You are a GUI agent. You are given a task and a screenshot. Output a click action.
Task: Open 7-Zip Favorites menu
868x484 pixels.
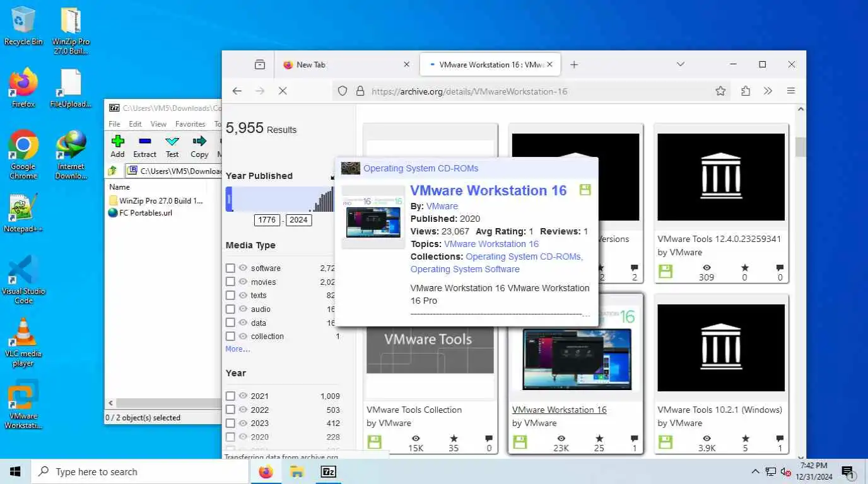click(x=191, y=124)
